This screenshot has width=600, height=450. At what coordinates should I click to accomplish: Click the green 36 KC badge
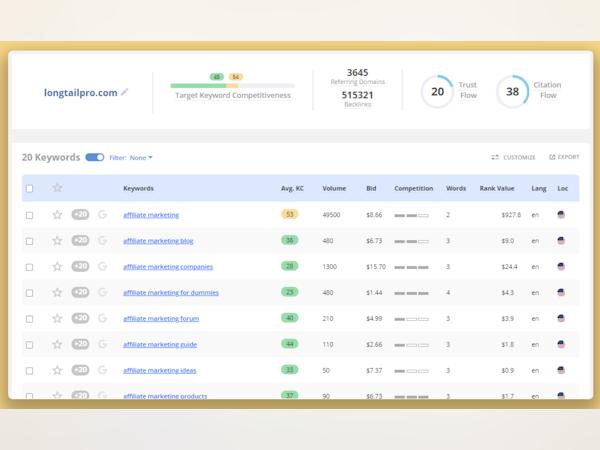click(290, 240)
